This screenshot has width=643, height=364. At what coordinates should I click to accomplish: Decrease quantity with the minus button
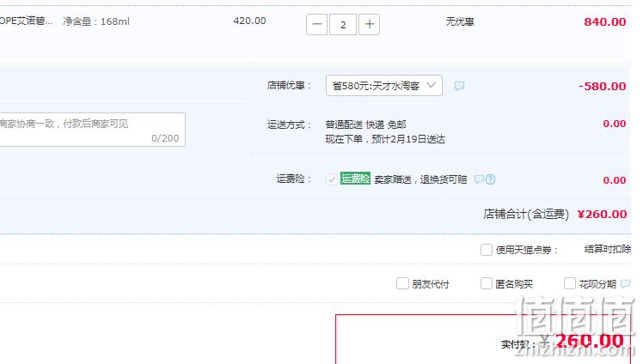[316, 25]
